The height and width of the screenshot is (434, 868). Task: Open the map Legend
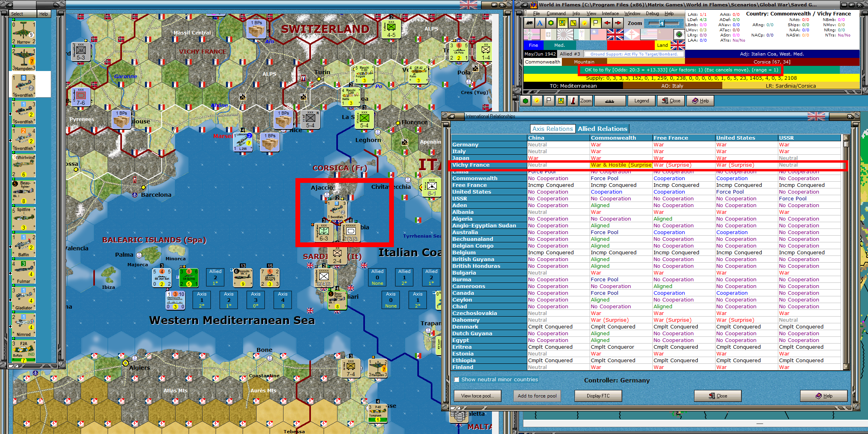642,101
